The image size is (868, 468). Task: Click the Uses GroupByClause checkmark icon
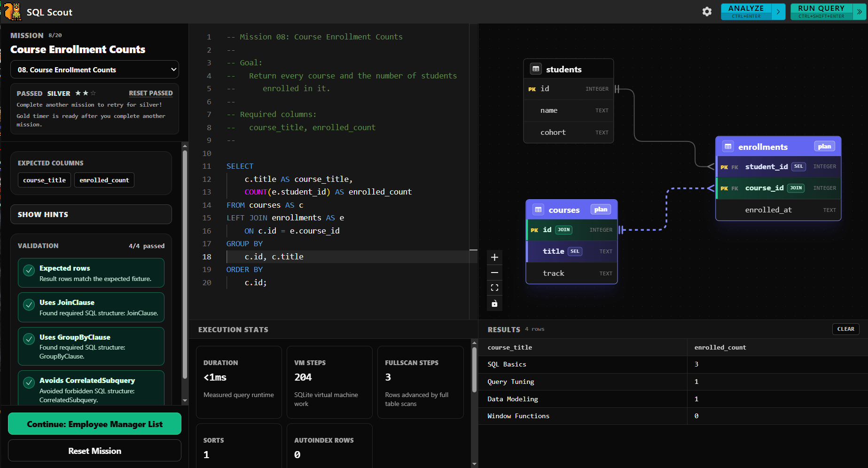[29, 339]
